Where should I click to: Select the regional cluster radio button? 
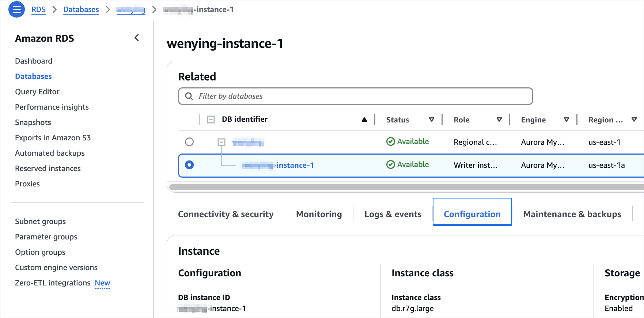click(x=189, y=142)
